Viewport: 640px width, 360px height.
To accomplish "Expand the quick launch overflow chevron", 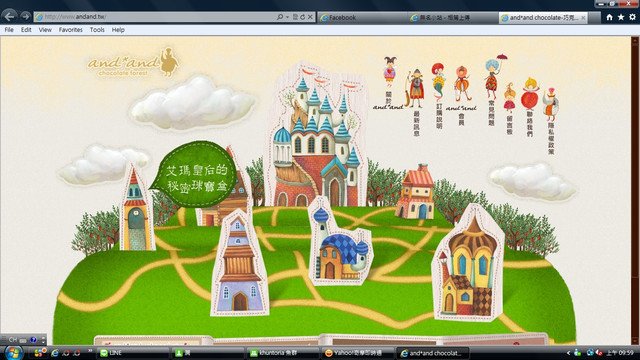I will 90,350.
